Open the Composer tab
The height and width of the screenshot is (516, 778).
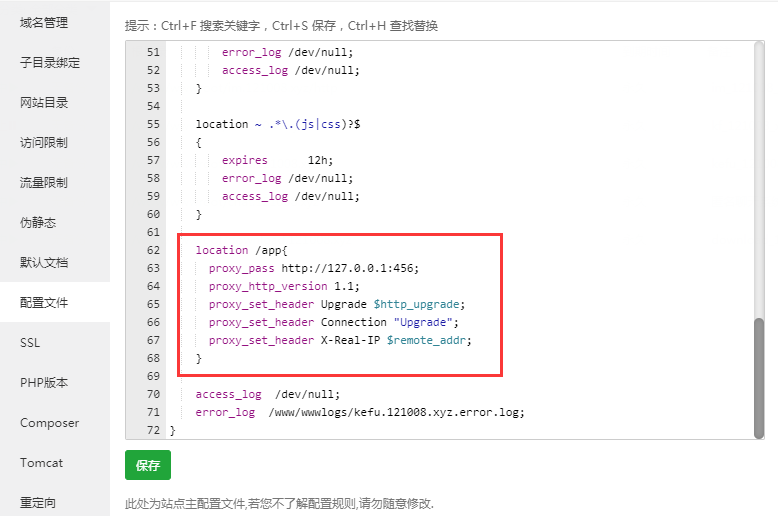49,423
